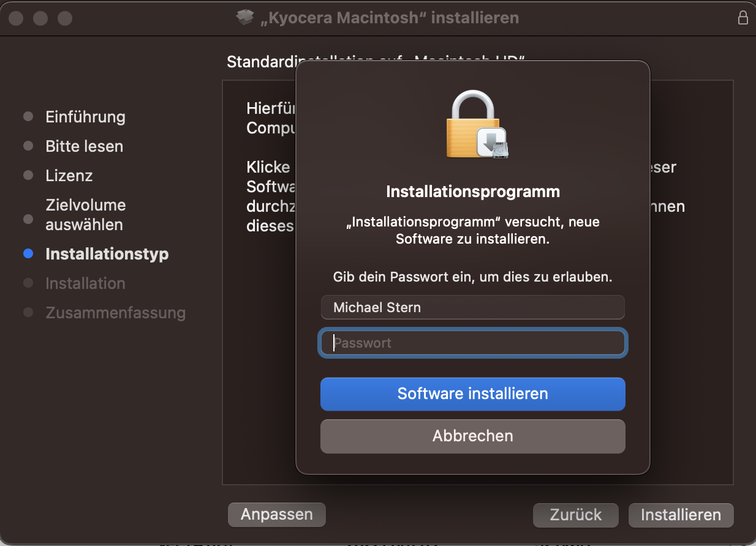756x546 pixels.
Task: Go back with the Zurück button
Action: [575, 515]
